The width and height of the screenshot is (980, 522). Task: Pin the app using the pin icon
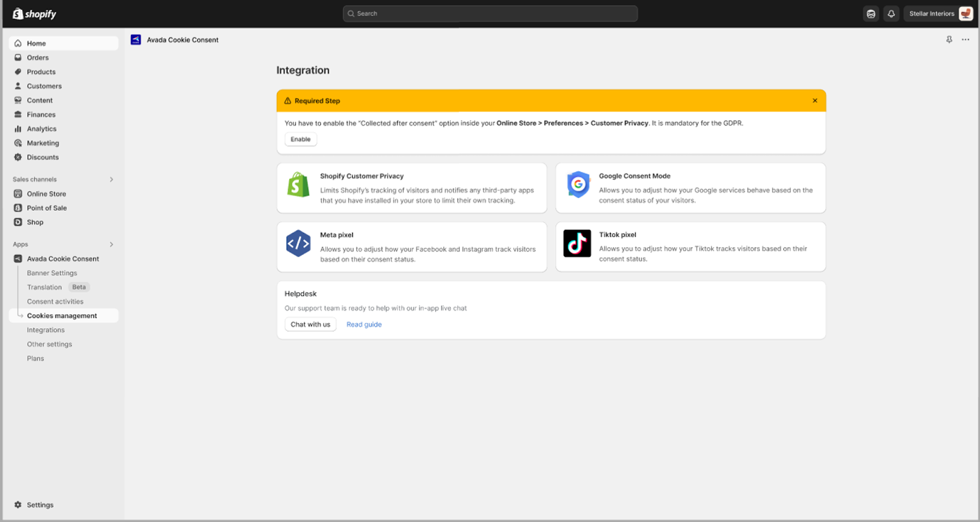coord(949,40)
